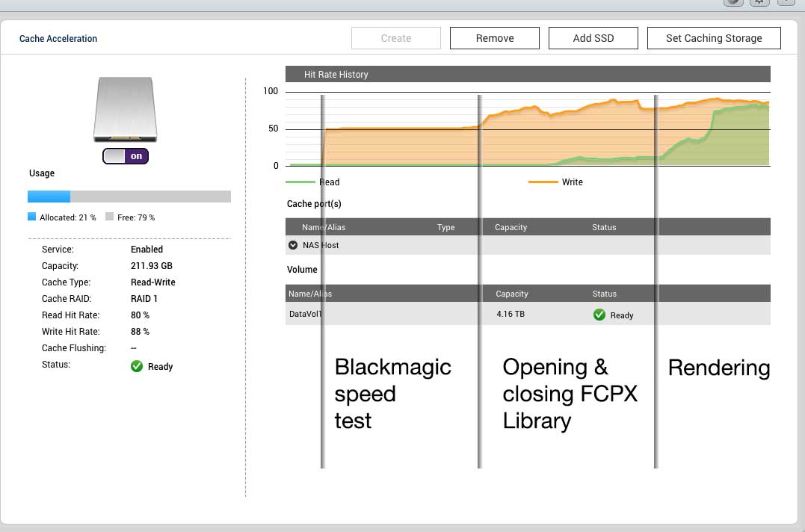Collapse the NAS Host row arrow
This screenshot has height=532, width=805.
pyautogui.click(x=293, y=245)
